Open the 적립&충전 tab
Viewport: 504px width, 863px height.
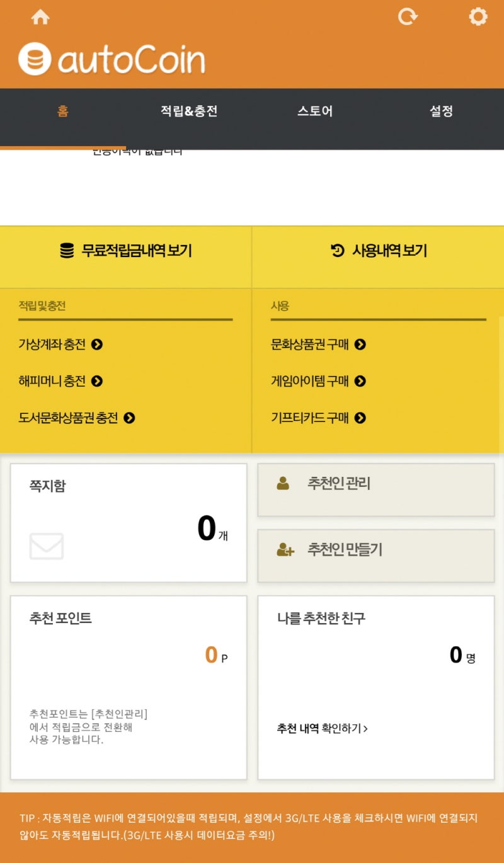point(190,111)
